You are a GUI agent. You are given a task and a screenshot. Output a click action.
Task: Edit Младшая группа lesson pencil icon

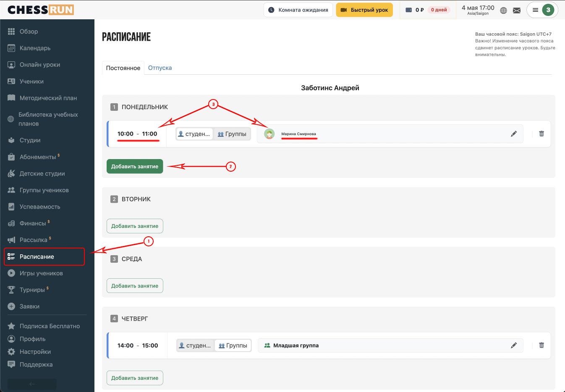pos(514,345)
